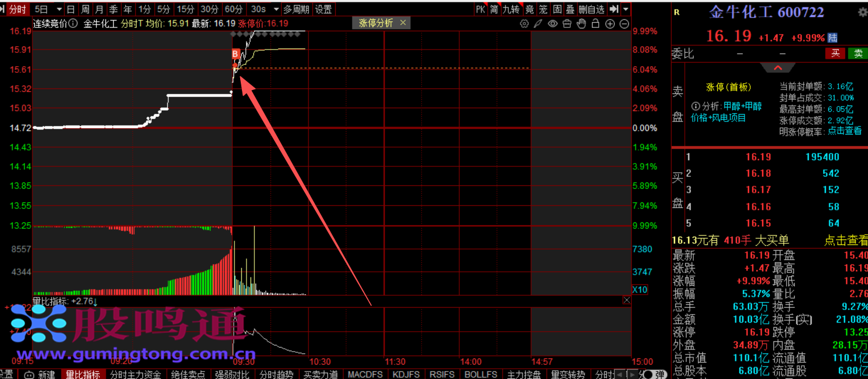
Task: Open the stock panel settings gear
Action: coord(862,12)
